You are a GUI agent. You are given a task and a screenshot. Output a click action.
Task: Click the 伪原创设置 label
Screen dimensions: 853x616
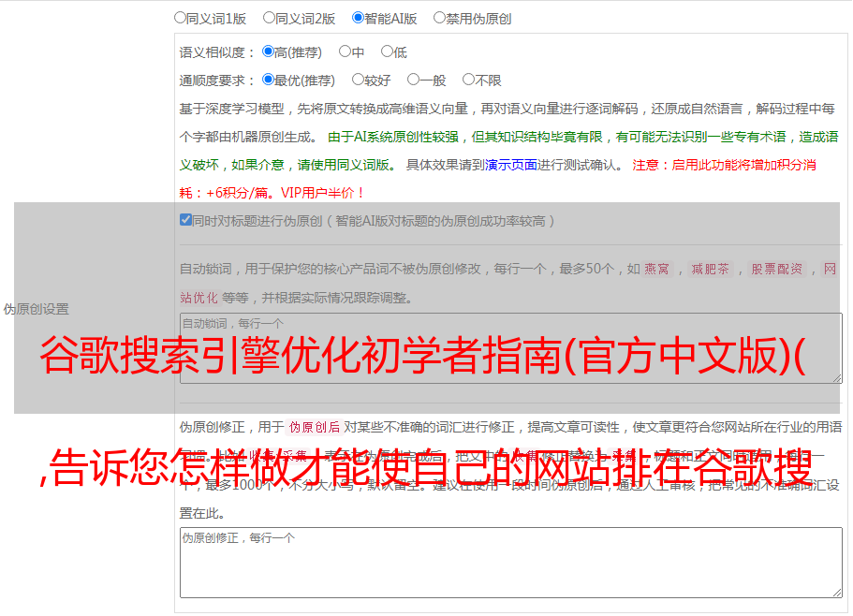(x=36, y=309)
